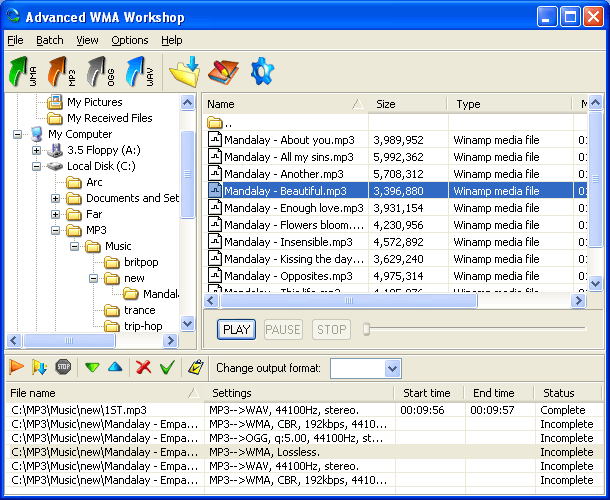Confirm with the green checkmark icon

(x=167, y=367)
